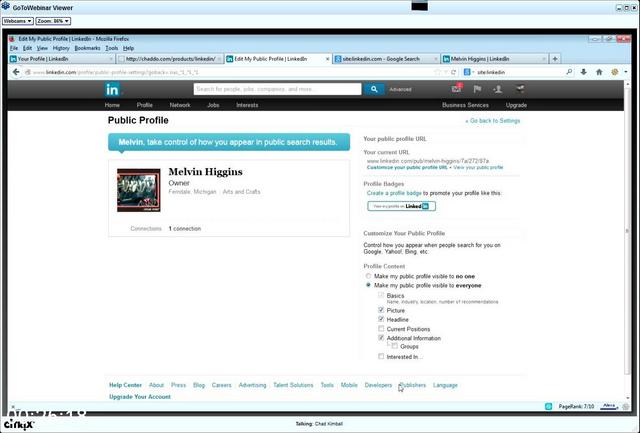Select visible to no one radio option
Viewport: 640px width, 433px height.
[x=369, y=276]
